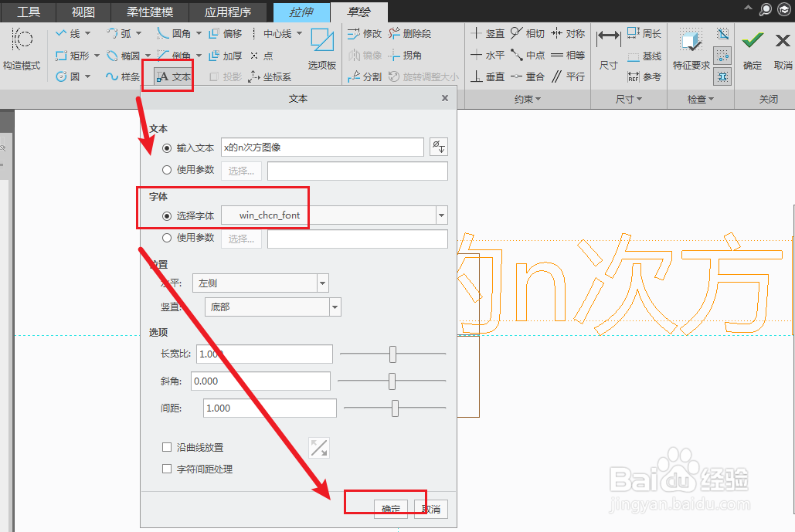Click the Modify (修改) tool
The width and height of the screenshot is (795, 532).
(x=365, y=33)
